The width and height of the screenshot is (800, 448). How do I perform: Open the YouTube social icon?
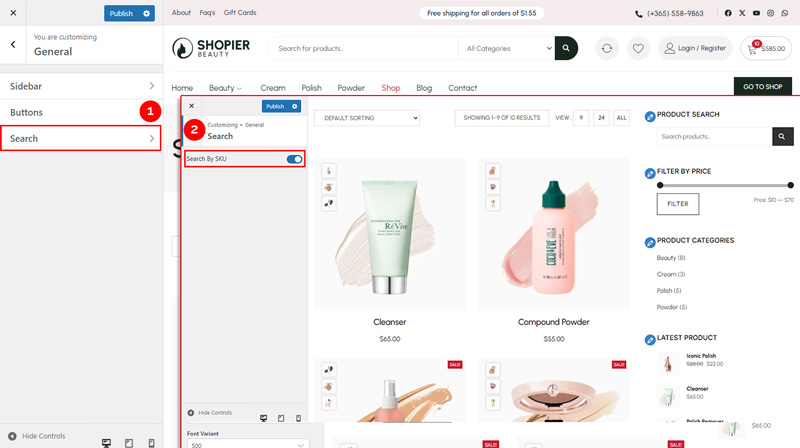tap(756, 13)
